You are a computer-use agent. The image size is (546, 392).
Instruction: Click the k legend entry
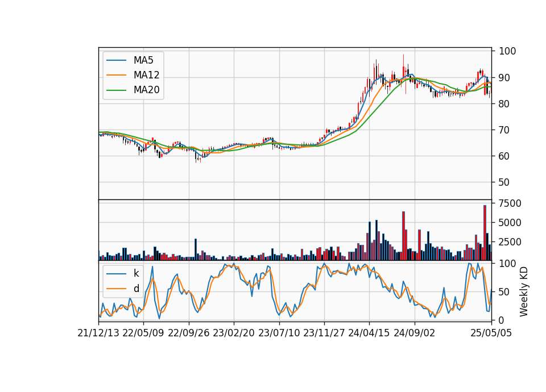[136, 273]
